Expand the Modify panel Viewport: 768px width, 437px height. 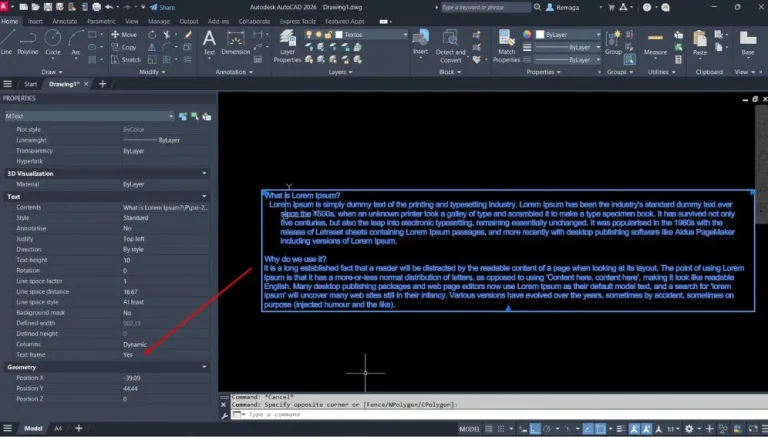click(152, 72)
